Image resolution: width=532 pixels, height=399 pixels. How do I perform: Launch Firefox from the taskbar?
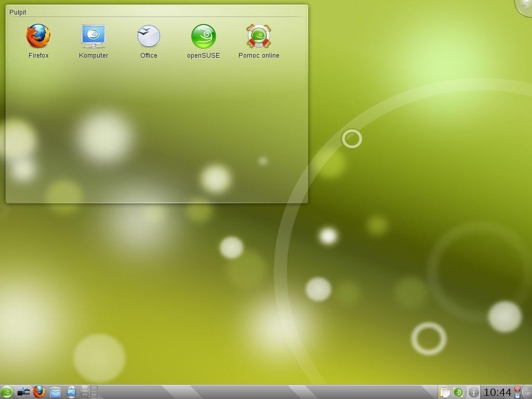(39, 392)
